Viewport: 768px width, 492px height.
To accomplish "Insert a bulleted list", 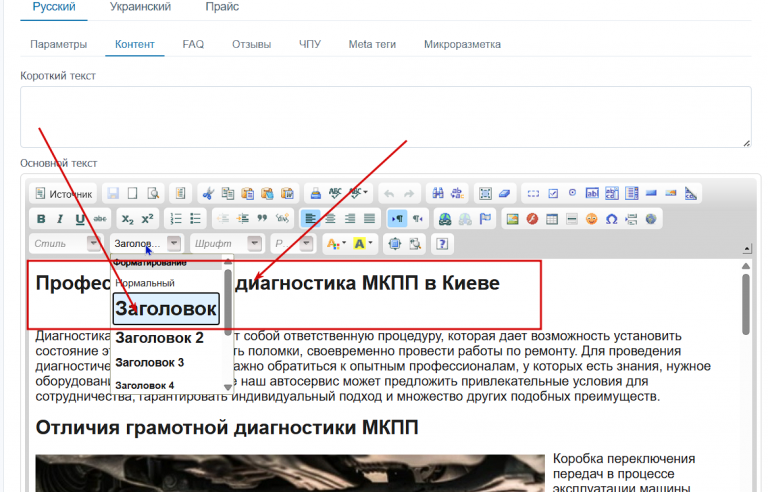I will tap(195, 219).
